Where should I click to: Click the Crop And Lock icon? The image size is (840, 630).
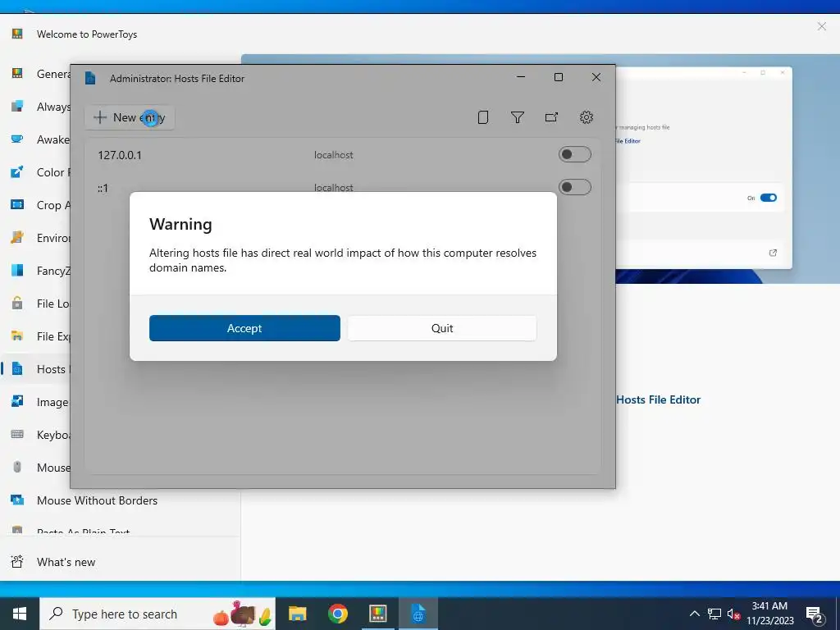pos(17,204)
